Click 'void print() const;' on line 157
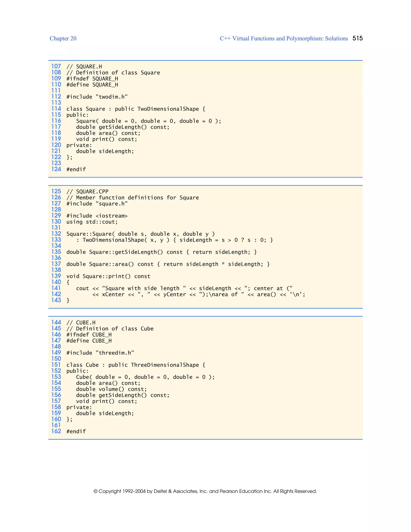 tap(107, 402)
